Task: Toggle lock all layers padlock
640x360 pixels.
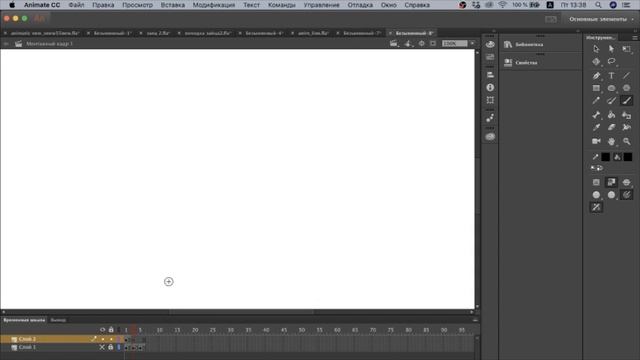Action: pos(111,329)
